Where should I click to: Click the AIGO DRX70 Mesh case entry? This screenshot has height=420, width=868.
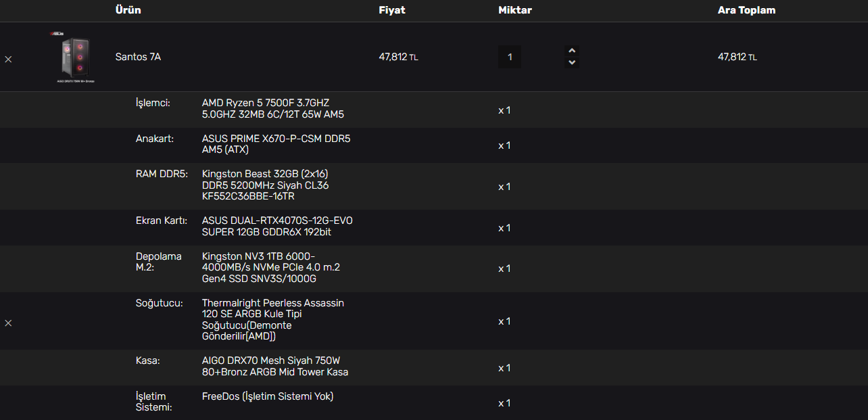(x=275, y=367)
